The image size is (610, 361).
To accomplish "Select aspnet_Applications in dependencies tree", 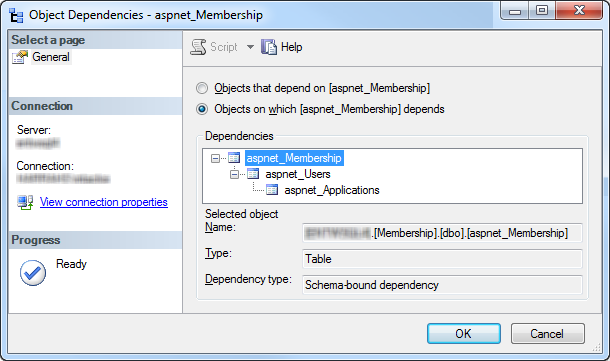I will pos(332,190).
